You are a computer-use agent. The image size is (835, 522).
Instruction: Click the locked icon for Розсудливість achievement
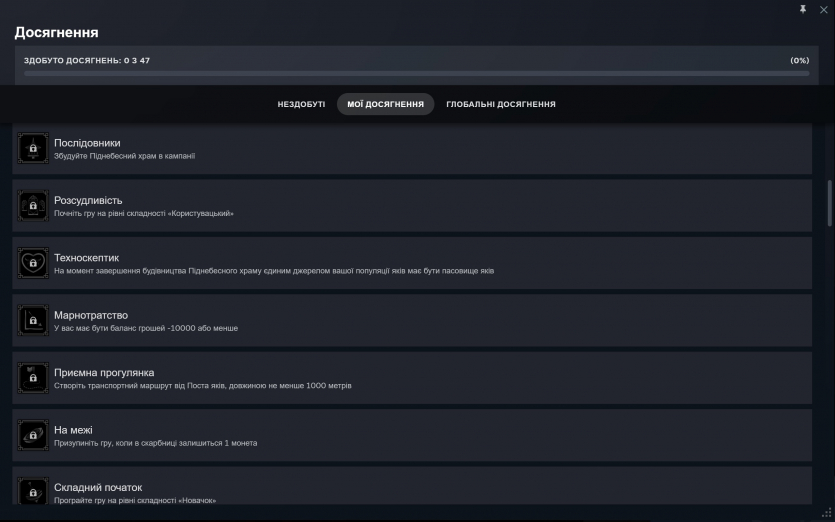coord(33,206)
